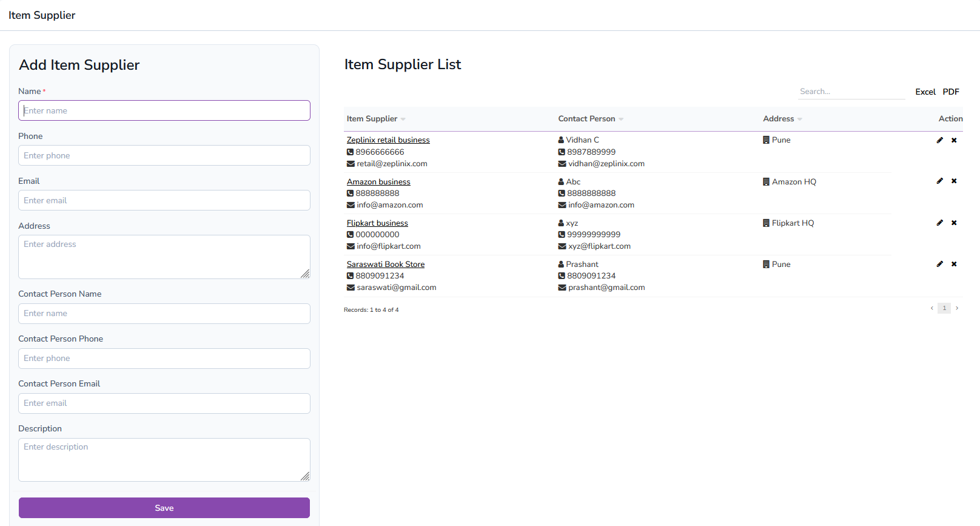Delete the Zeplinix retail business supplier

(x=954, y=140)
